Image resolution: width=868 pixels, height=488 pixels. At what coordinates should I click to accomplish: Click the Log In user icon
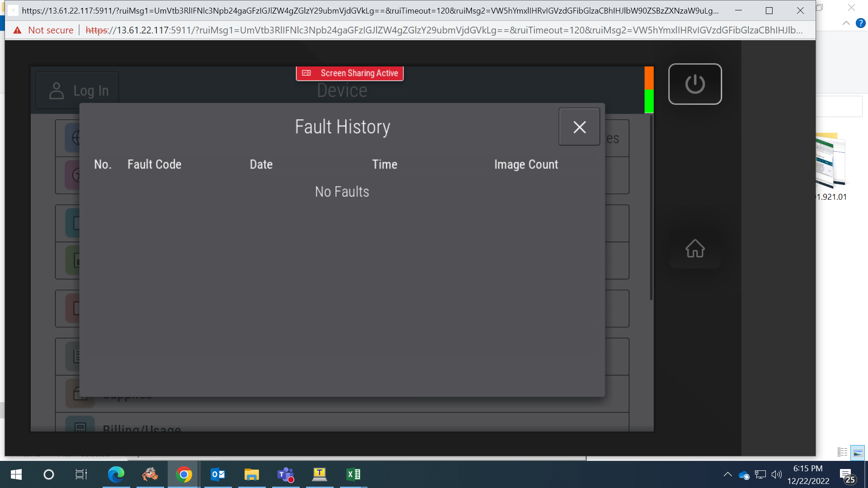click(57, 90)
